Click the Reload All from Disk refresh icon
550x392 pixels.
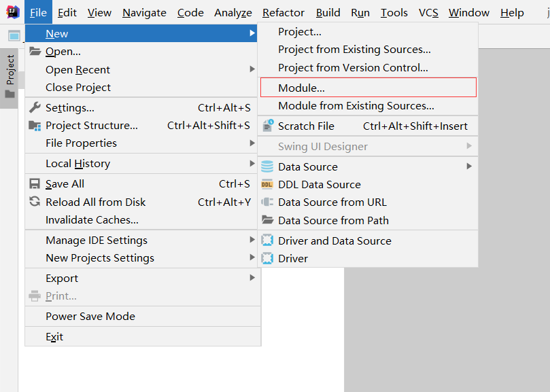34,201
